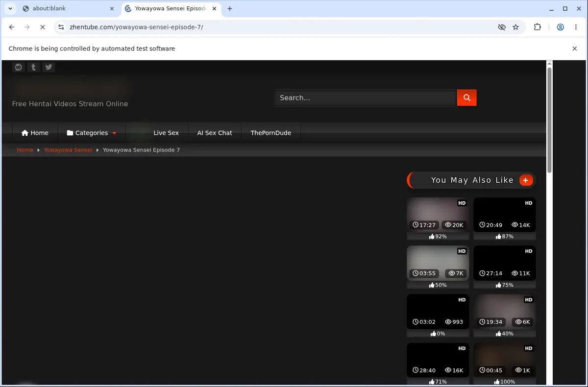Open the Chrome three-dot menu
The image size is (588, 387).
point(575,27)
